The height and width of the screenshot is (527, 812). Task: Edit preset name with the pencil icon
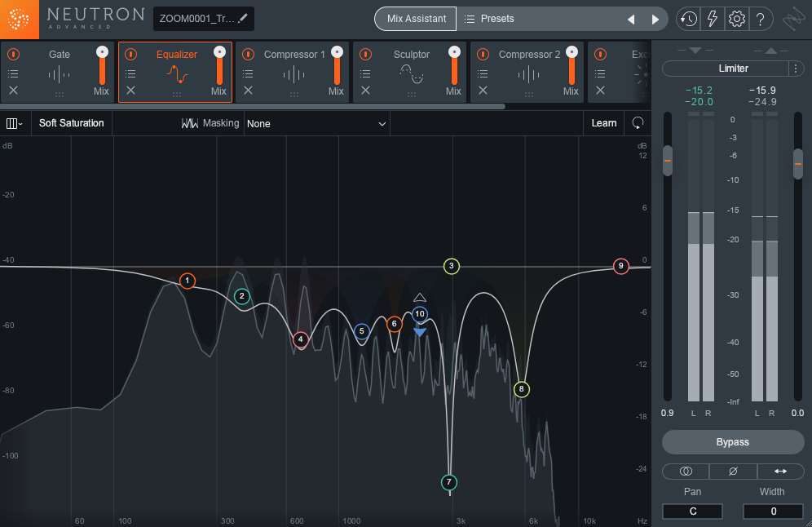[243, 18]
